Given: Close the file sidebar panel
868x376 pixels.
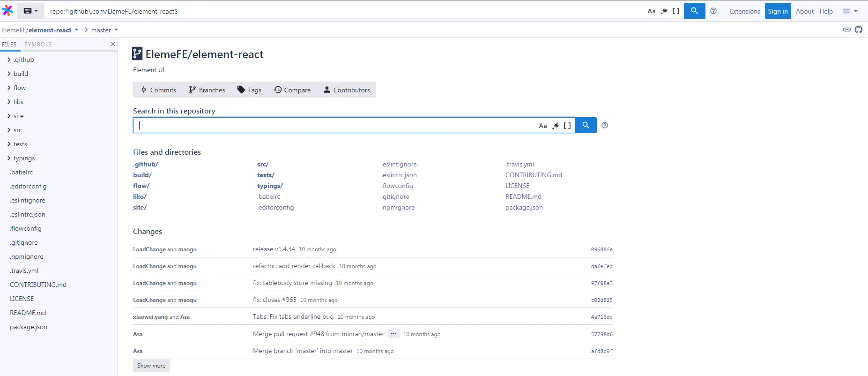Looking at the screenshot, I should point(112,44).
